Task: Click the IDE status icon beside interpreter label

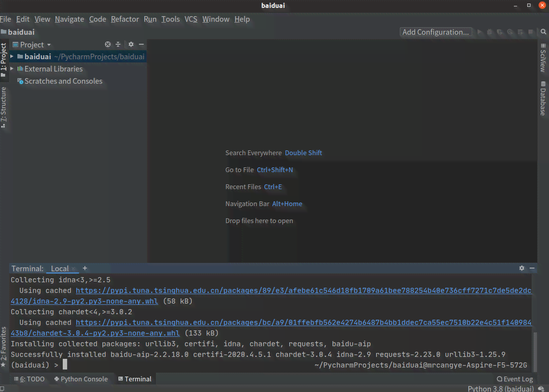Action: point(541,389)
